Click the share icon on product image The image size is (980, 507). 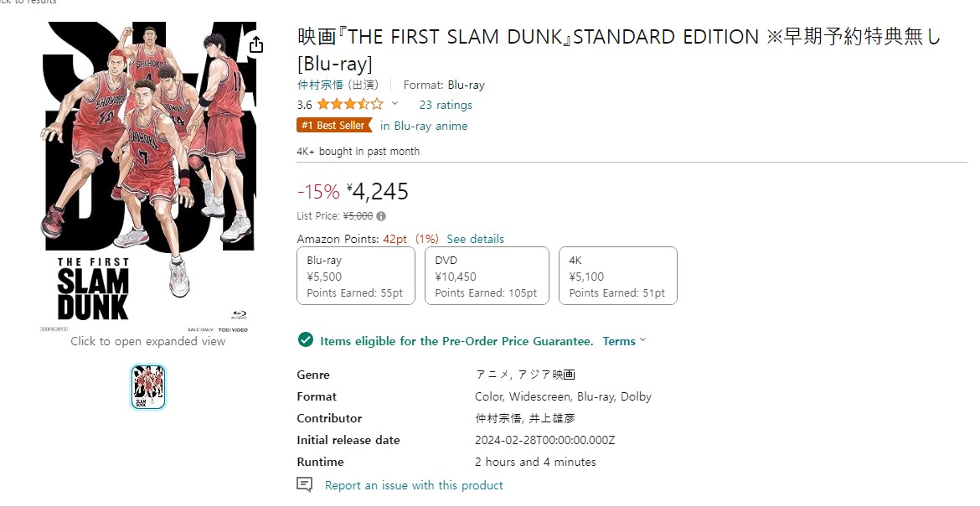pyautogui.click(x=256, y=44)
